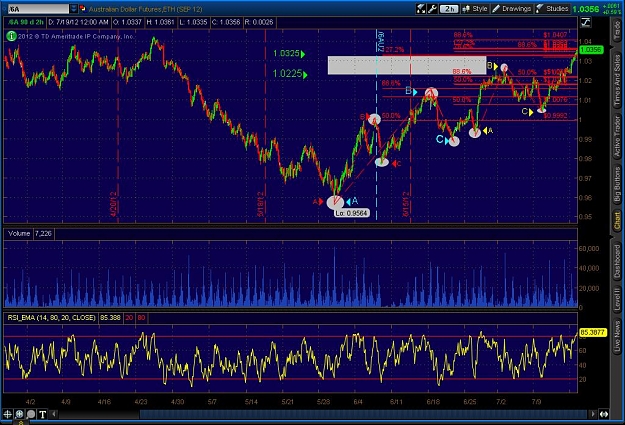Switch to the Dashboard side tab
This screenshot has width=625, height=425.
coord(617,261)
